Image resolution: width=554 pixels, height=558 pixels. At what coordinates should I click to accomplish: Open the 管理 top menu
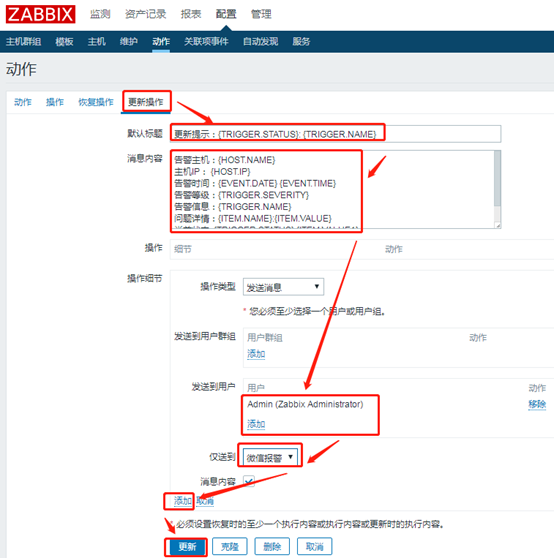click(x=261, y=14)
